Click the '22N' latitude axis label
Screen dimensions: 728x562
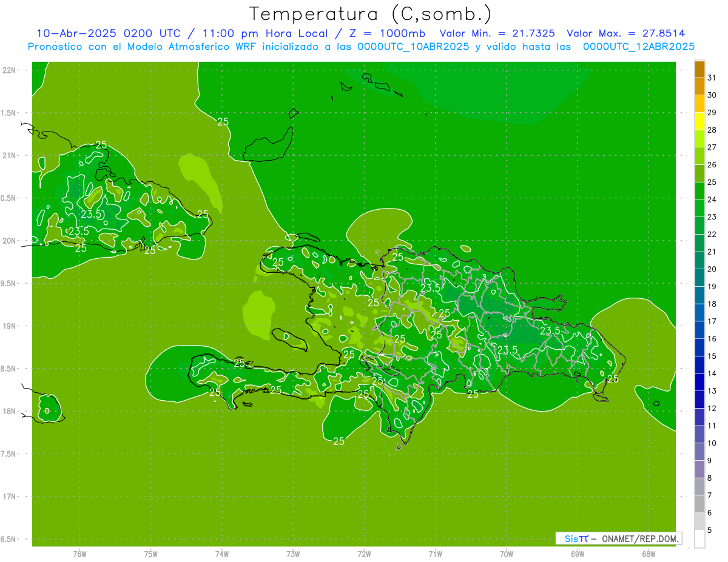pos(9,70)
